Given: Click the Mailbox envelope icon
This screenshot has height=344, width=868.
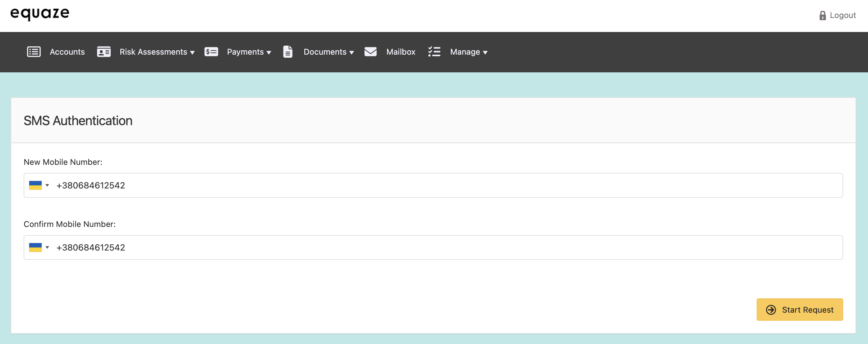Looking at the screenshot, I should pyautogui.click(x=370, y=52).
